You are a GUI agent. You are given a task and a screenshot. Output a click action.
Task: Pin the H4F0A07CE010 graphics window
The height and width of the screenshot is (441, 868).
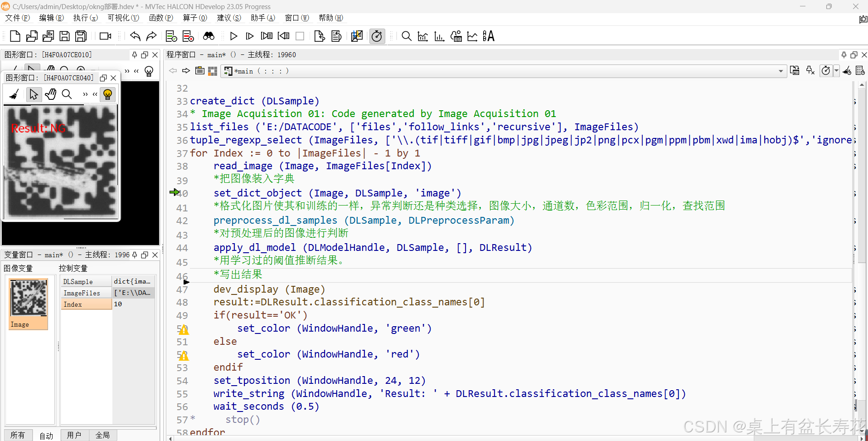pos(135,55)
